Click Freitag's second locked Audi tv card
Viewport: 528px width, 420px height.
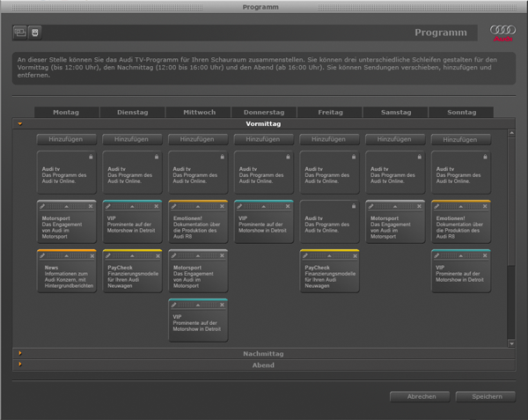click(329, 221)
